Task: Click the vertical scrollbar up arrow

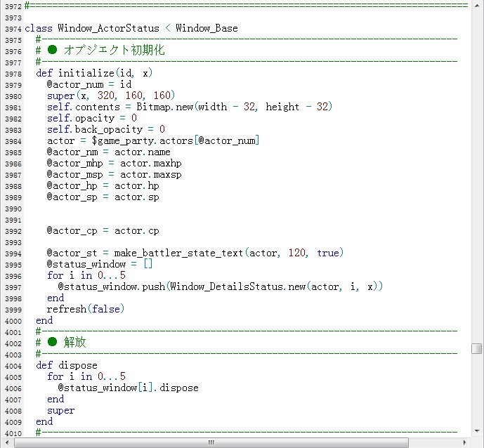Action: 478,6
